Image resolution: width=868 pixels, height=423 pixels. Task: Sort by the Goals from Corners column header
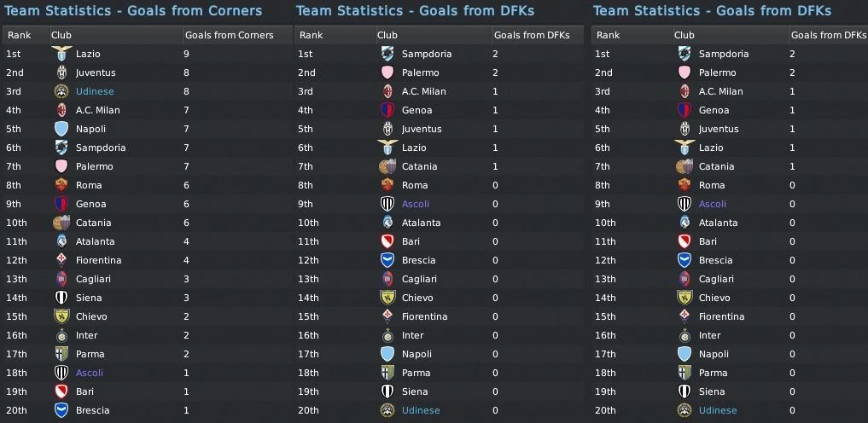pyautogui.click(x=229, y=35)
